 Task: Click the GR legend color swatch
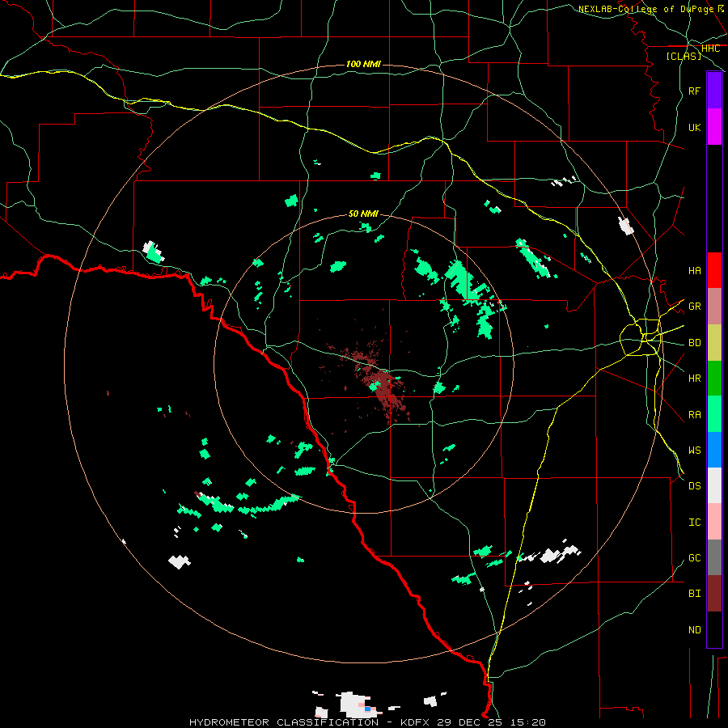714,307
